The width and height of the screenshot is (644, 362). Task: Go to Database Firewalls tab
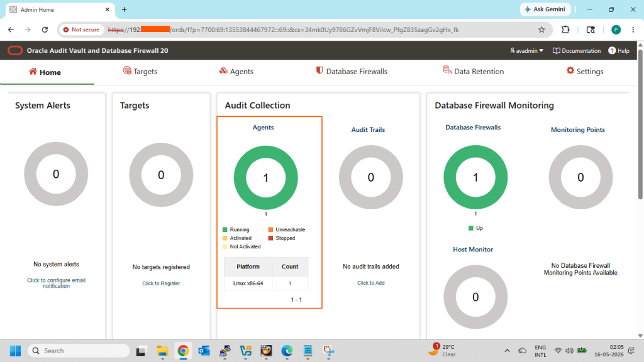[x=352, y=72]
